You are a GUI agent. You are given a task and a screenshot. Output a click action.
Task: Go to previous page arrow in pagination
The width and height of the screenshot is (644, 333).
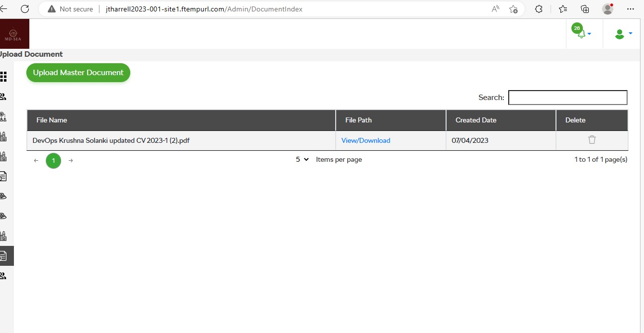coord(36,160)
